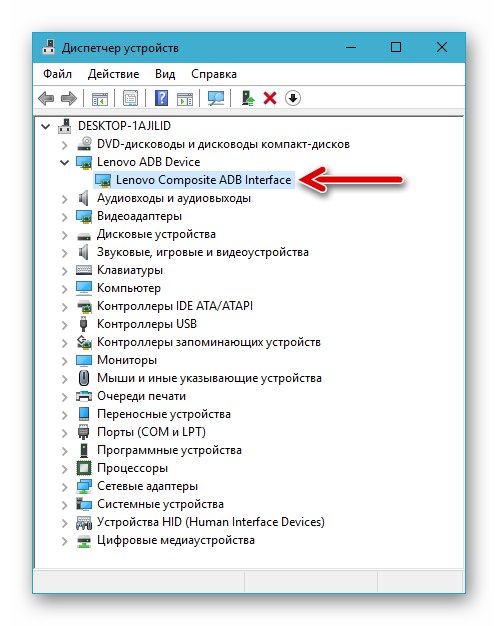
Task: Select the Lenovo ADB Device label
Action: pos(149,162)
